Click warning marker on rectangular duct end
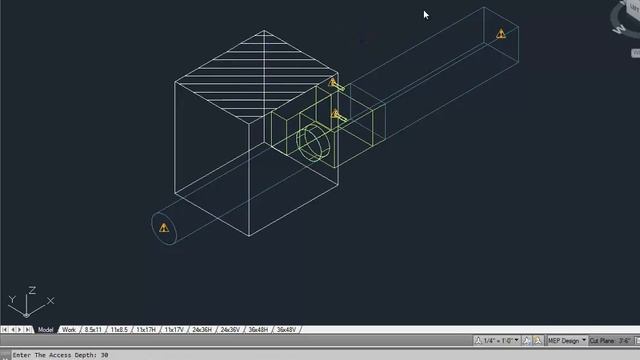Viewport: 640px width, 360px height. 501,33
